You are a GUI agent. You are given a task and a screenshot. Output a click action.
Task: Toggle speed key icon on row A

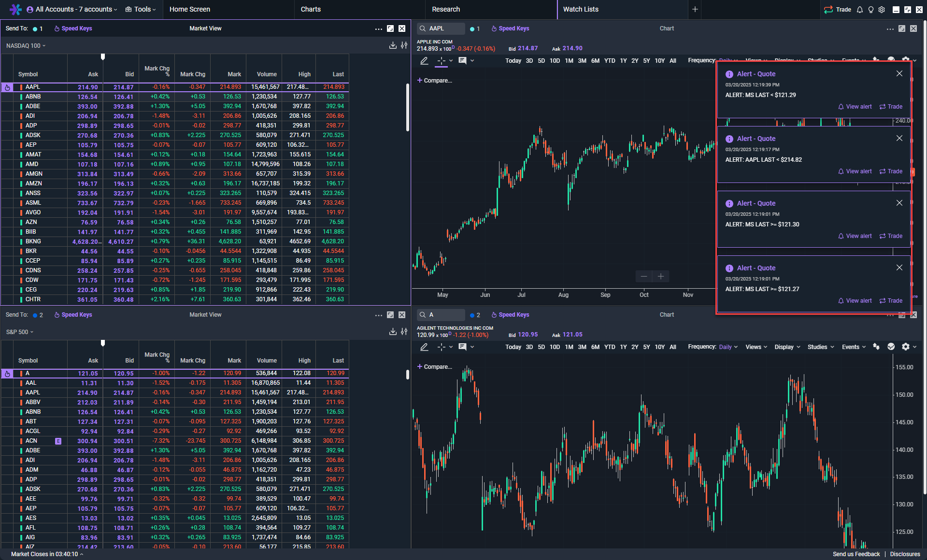(x=7, y=374)
